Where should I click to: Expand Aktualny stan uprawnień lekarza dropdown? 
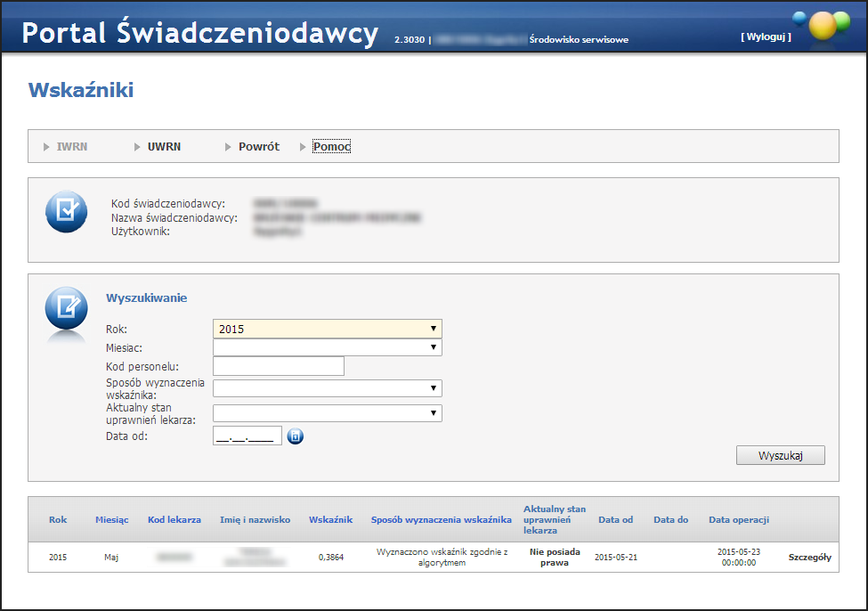coord(327,412)
